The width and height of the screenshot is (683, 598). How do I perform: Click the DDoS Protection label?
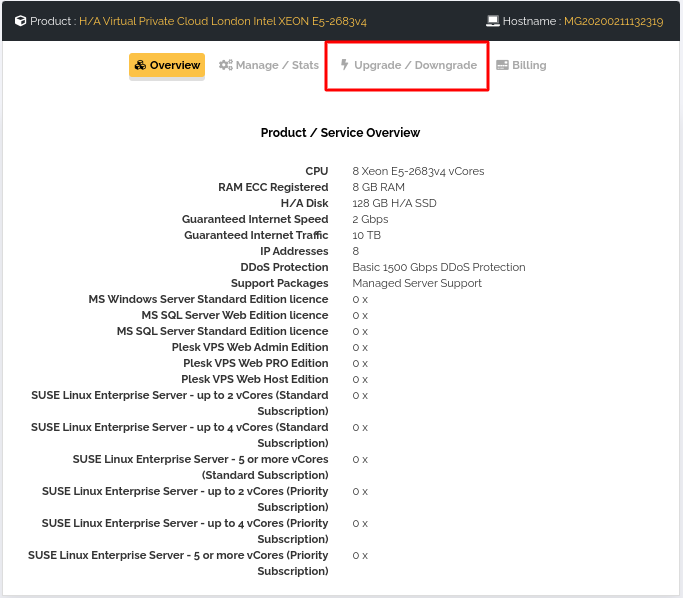click(x=284, y=267)
